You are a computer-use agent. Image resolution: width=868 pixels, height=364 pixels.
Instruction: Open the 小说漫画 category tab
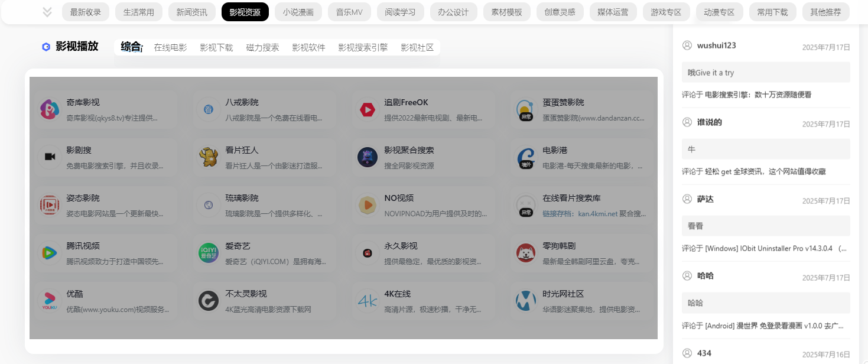298,12
